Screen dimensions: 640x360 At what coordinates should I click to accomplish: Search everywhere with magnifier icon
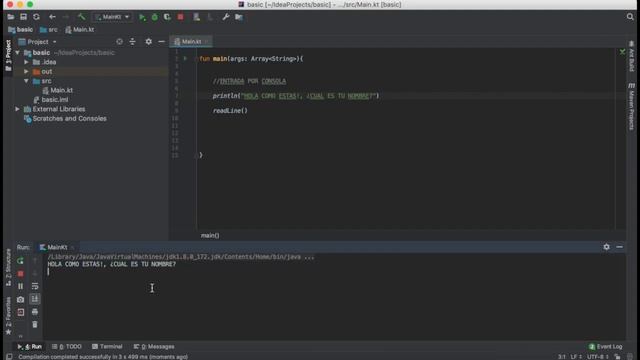[630, 17]
